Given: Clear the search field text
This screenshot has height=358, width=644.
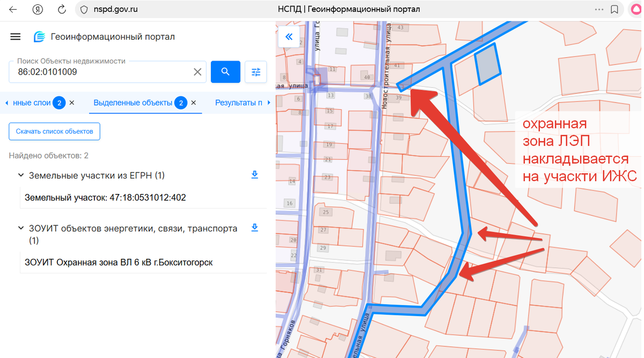Looking at the screenshot, I should (197, 72).
